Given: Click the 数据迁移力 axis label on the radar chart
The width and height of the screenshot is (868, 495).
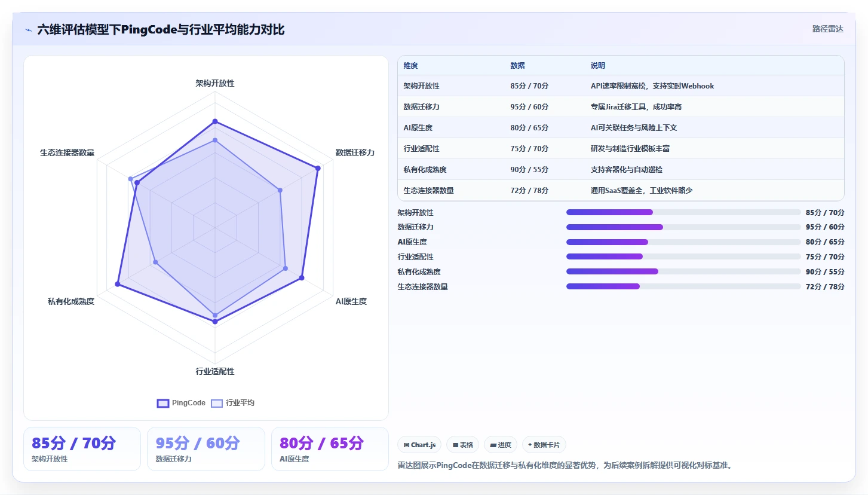Looking at the screenshot, I should pos(355,152).
